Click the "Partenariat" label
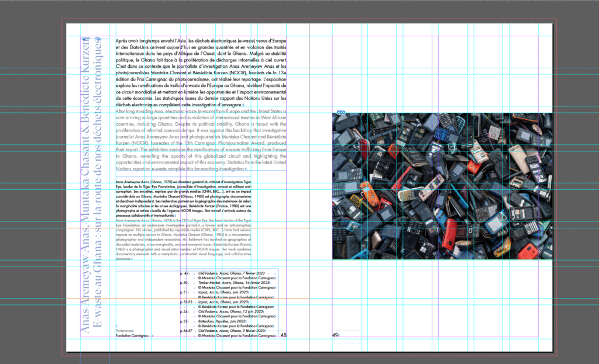 124,330
